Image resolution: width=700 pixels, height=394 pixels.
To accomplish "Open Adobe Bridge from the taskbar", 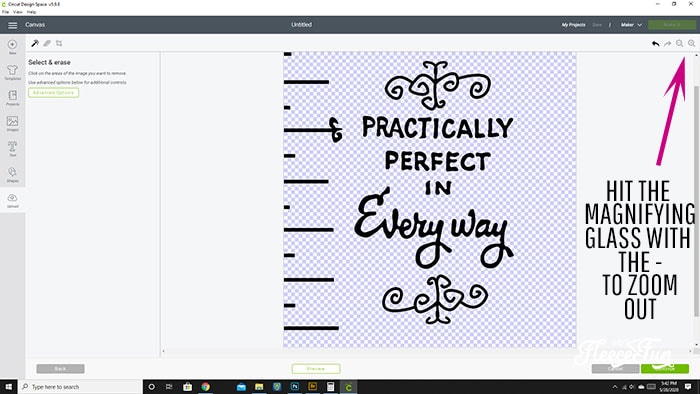I will click(312, 386).
